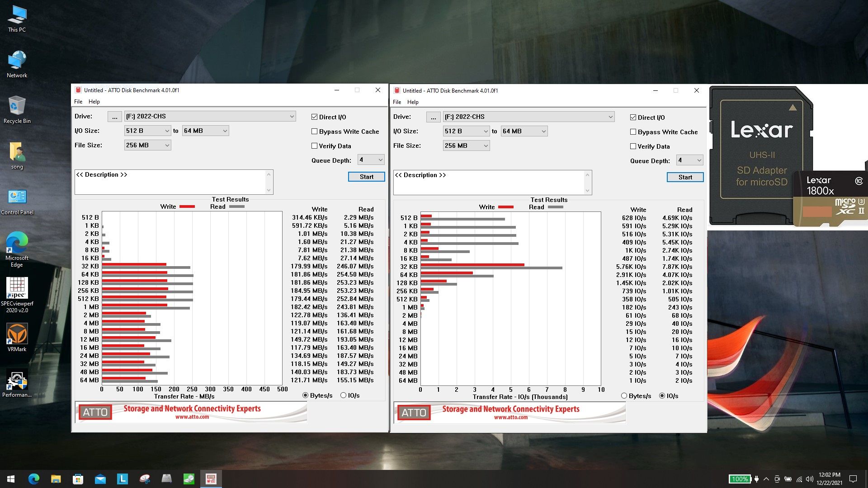Open the Mail app in the taskbar

(100, 479)
